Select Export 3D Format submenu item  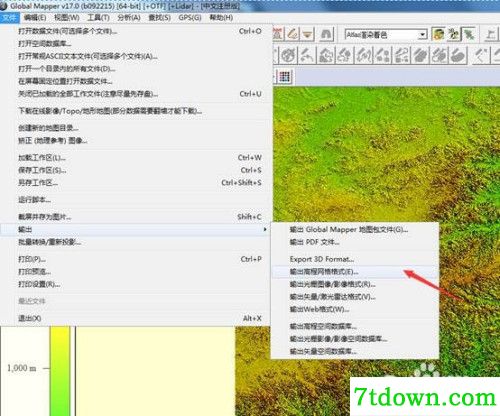coord(355,259)
